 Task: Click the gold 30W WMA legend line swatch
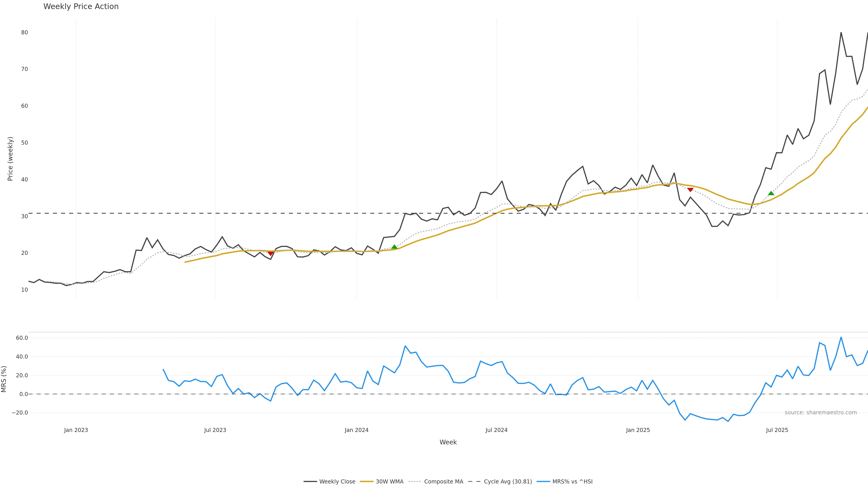tap(367, 482)
